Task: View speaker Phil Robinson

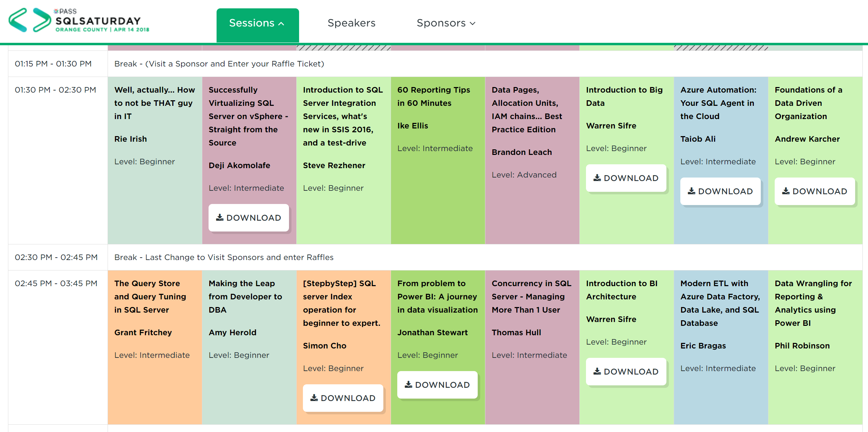Action: 802,346
